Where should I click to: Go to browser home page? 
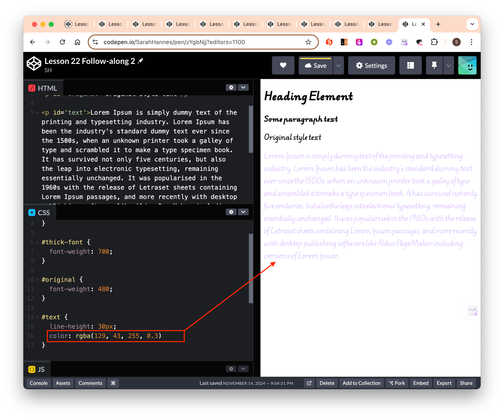tap(77, 42)
